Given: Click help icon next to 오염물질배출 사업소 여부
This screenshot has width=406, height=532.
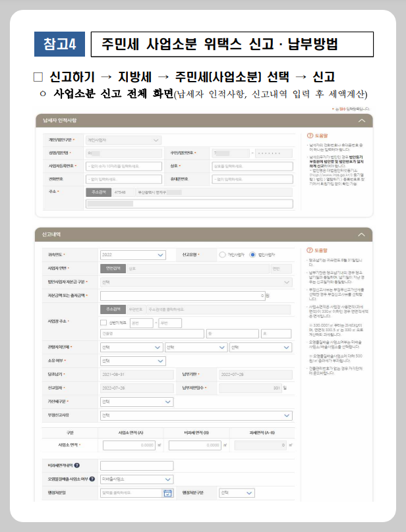Looking at the screenshot, I should [x=92, y=479].
